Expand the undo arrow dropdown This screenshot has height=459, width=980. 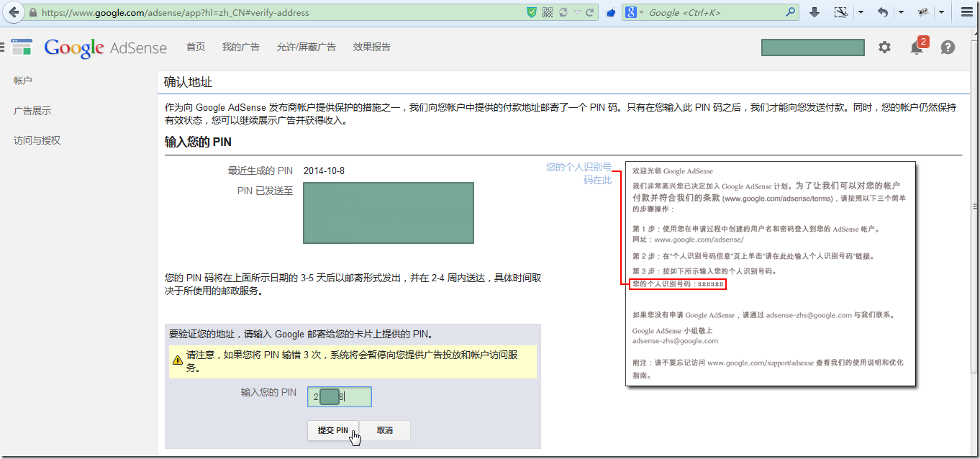901,12
